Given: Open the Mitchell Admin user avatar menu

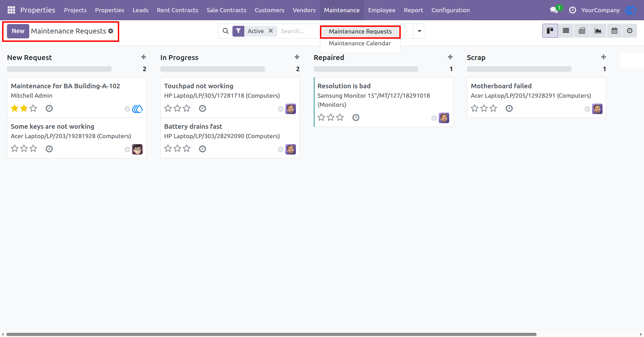Looking at the screenshot, I should coord(631,10).
